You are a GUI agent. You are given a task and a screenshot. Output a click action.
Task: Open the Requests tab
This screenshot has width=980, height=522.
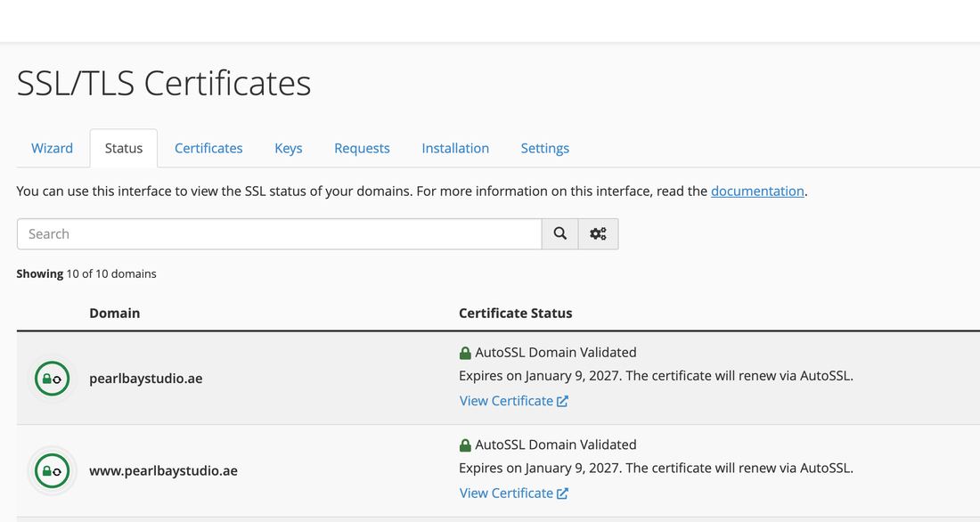(362, 148)
